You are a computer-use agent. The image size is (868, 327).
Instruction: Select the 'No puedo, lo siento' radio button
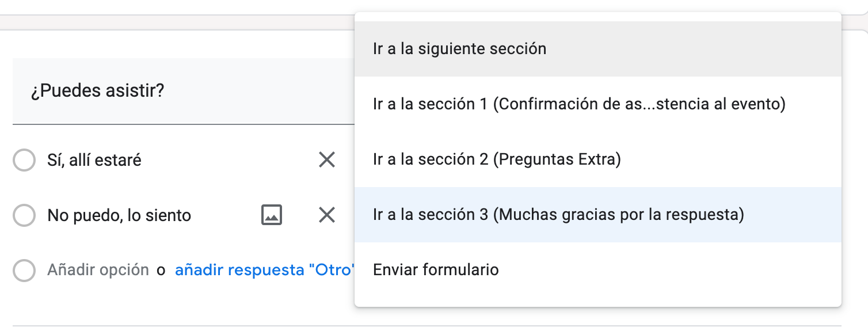tap(24, 215)
